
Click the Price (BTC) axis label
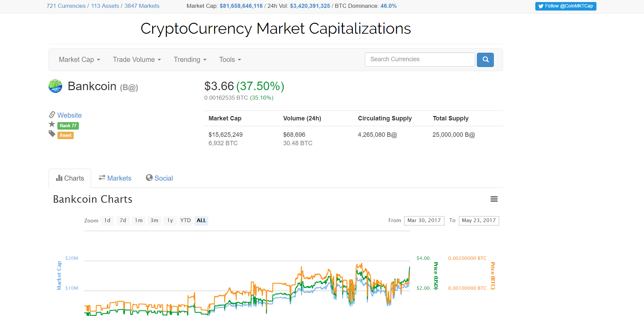493,276
